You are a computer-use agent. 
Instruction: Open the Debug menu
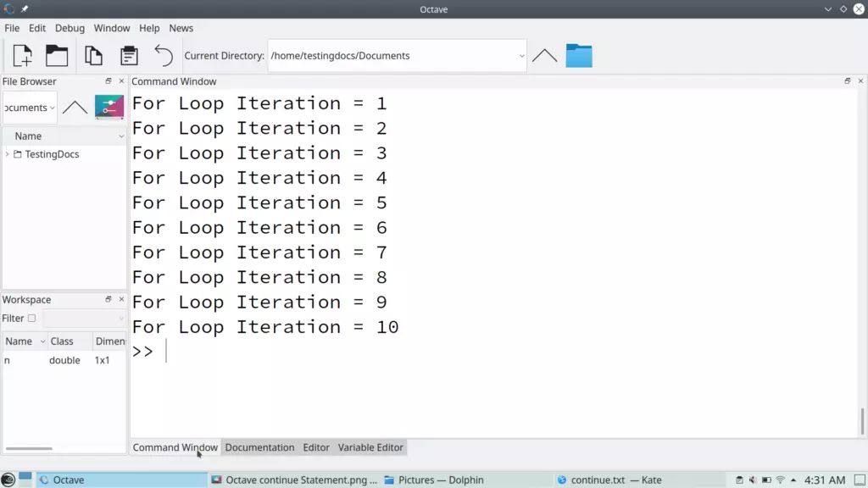click(x=70, y=28)
